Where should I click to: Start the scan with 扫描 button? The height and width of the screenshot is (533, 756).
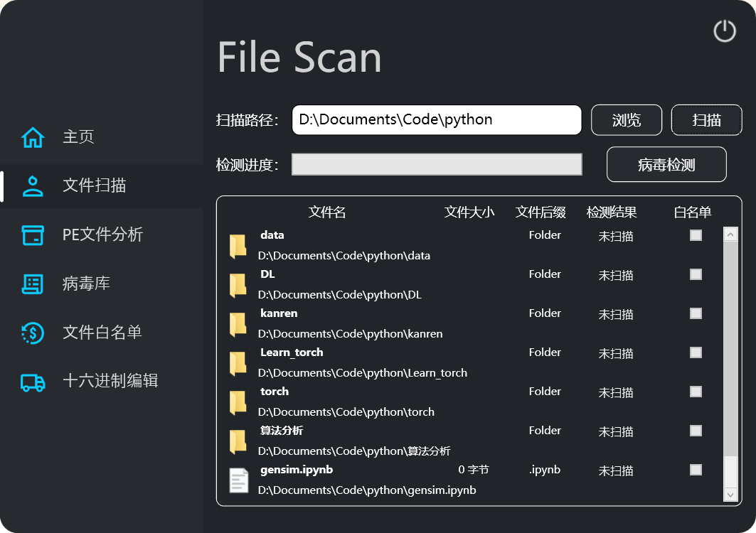click(706, 120)
